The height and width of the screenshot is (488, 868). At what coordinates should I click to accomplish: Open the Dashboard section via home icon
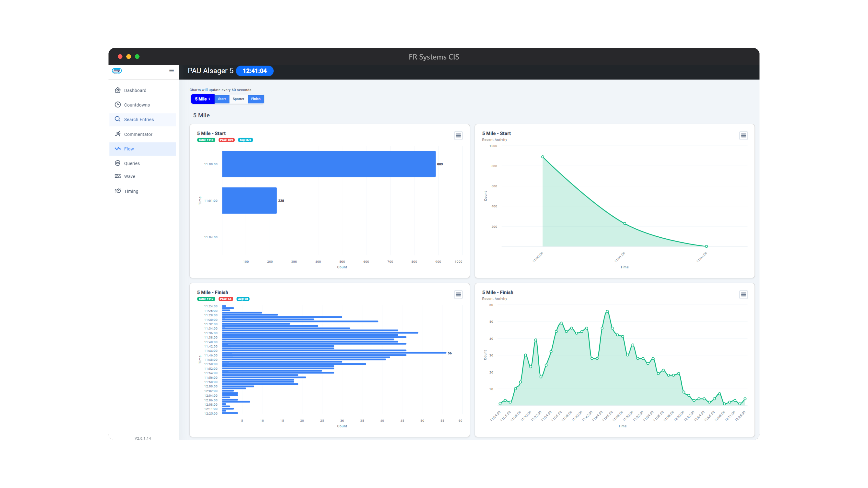coord(118,90)
